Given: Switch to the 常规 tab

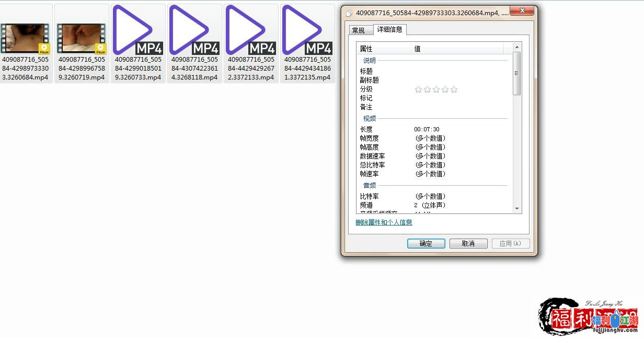Looking at the screenshot, I should pos(359,30).
